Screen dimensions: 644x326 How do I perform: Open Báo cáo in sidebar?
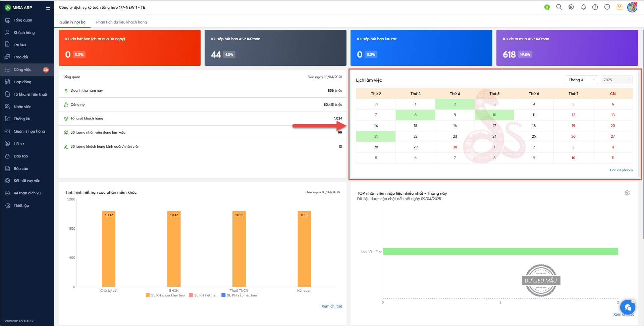tap(27, 169)
